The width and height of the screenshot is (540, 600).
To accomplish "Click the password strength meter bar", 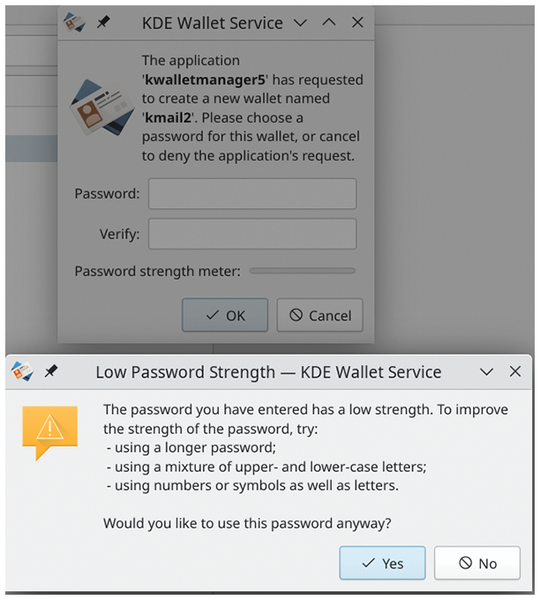I will click(x=302, y=271).
